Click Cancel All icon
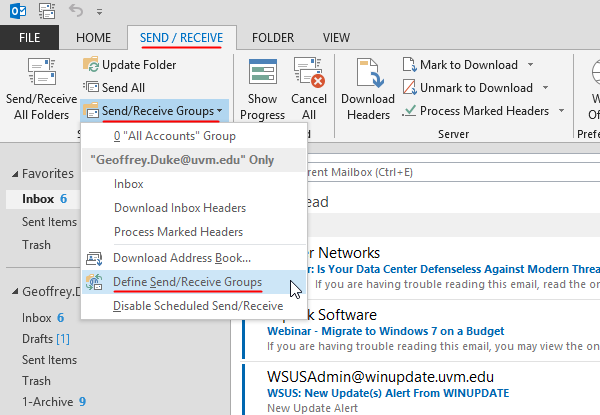This screenshot has height=415, width=600. [x=309, y=71]
